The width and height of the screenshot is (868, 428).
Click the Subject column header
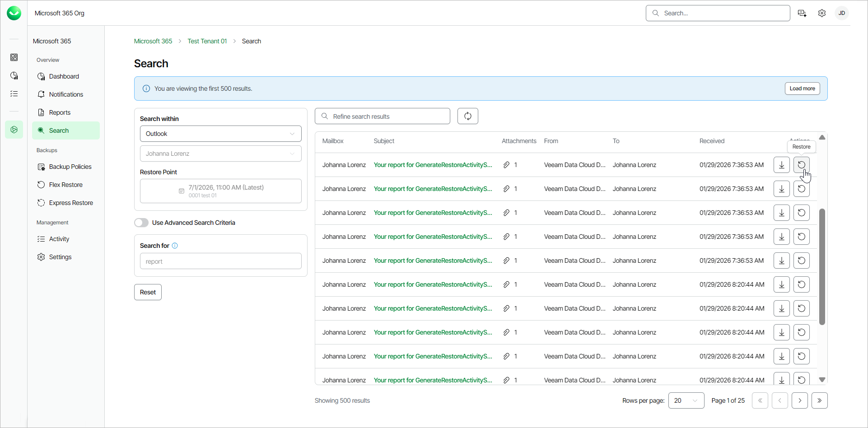click(x=384, y=141)
